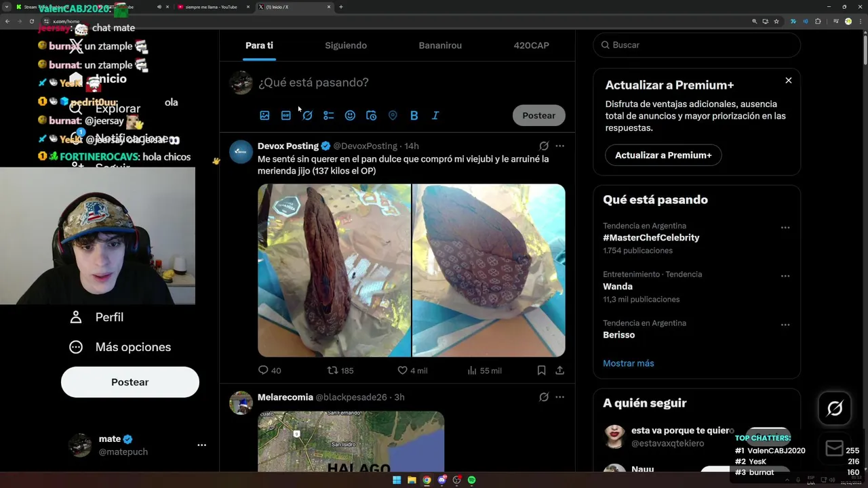Reply to Devox Posting tweet with 40 replies
Viewport: 868px width, 488px height.
(269, 370)
